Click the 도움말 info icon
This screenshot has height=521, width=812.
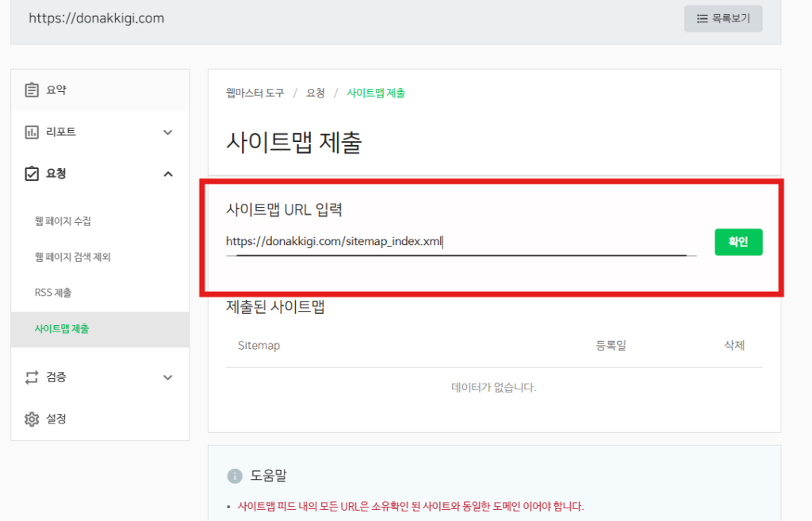click(235, 476)
